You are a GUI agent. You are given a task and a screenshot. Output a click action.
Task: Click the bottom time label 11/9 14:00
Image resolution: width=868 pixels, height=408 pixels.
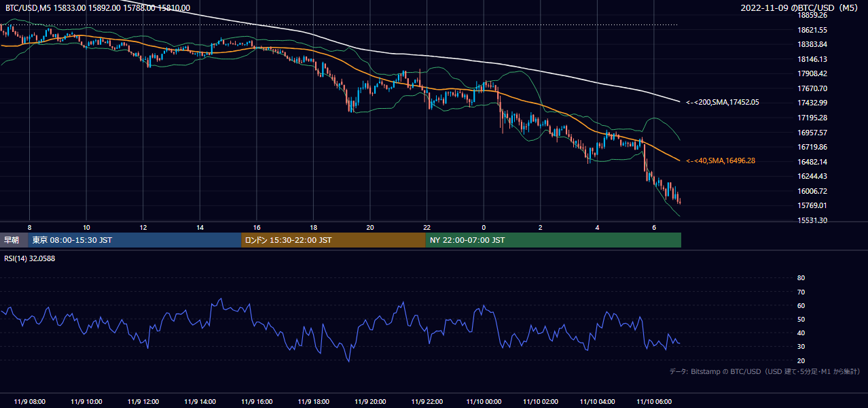[x=200, y=402]
